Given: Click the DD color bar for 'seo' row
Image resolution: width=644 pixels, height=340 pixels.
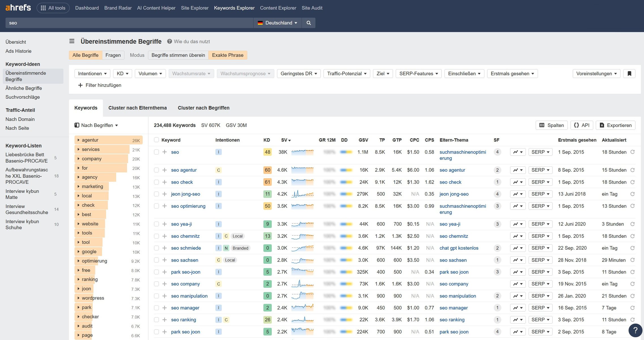Looking at the screenshot, I should 346,152.
